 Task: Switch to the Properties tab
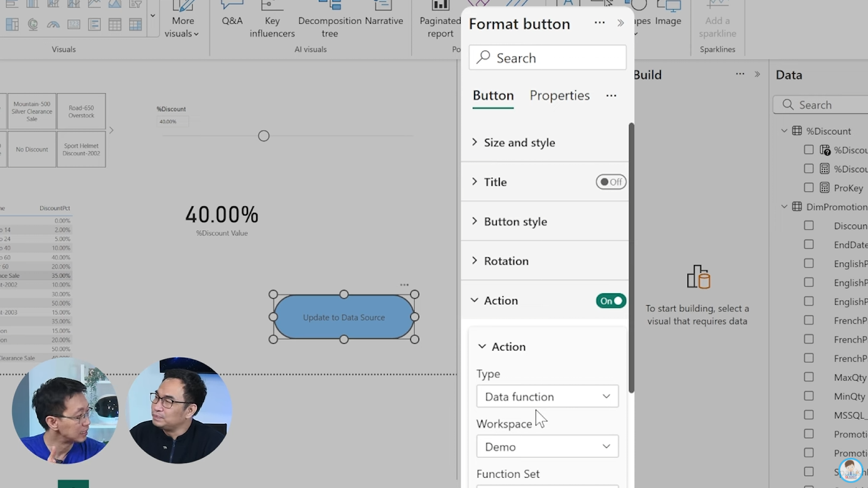(559, 96)
